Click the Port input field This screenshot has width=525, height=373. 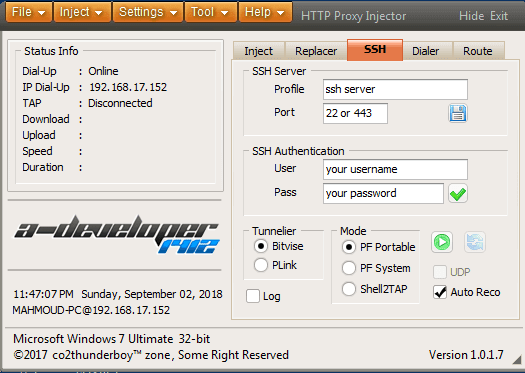pyautogui.click(x=355, y=113)
